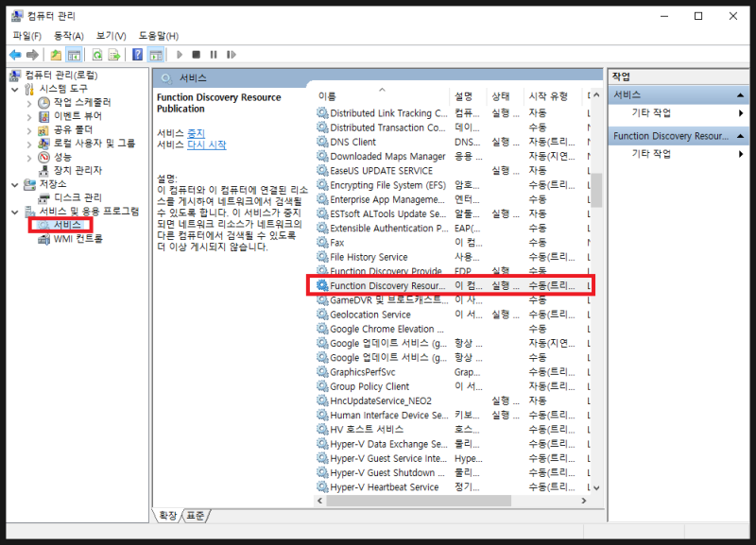Image resolution: width=756 pixels, height=545 pixels.
Task: Click the Start Service play icon
Action: point(180,55)
